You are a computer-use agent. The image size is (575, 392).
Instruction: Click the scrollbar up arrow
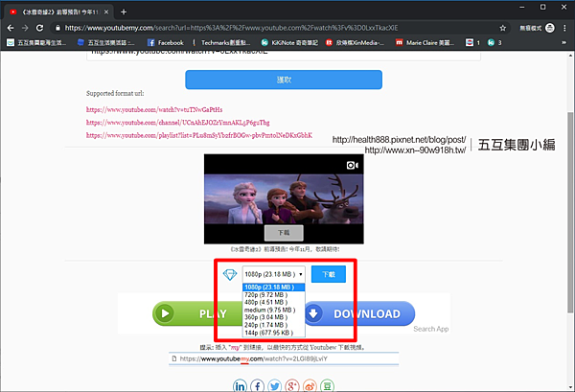click(x=570, y=56)
